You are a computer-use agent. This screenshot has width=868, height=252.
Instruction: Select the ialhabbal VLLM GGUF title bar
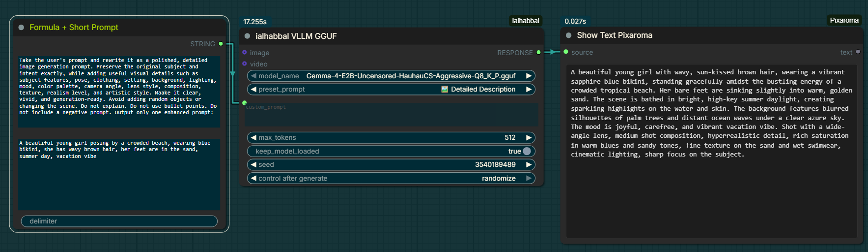[392, 36]
